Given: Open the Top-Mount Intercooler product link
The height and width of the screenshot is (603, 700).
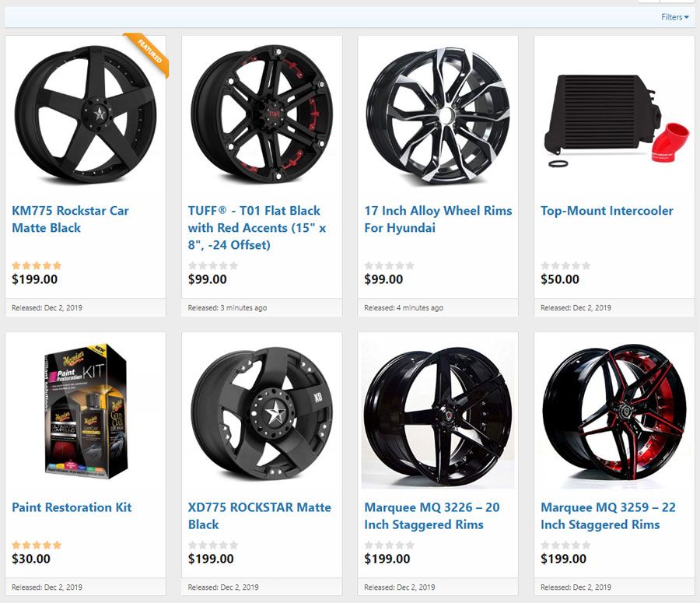Looking at the screenshot, I should click(x=607, y=211).
